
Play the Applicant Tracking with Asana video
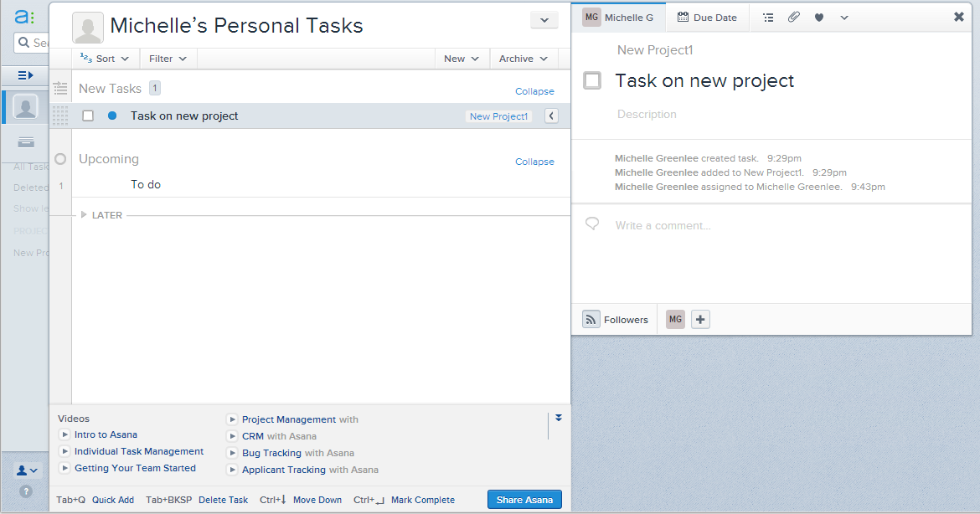pyautogui.click(x=233, y=470)
